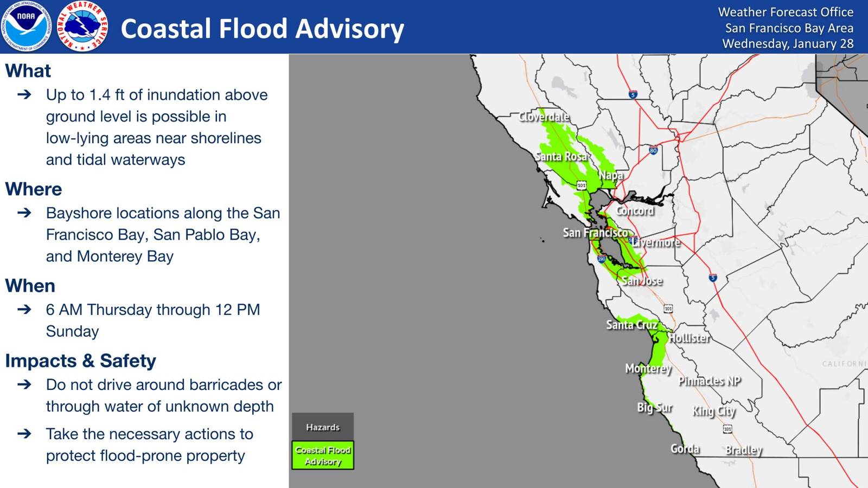Click the Hazards legend header
This screenshot has width=868, height=488.
pyautogui.click(x=323, y=427)
